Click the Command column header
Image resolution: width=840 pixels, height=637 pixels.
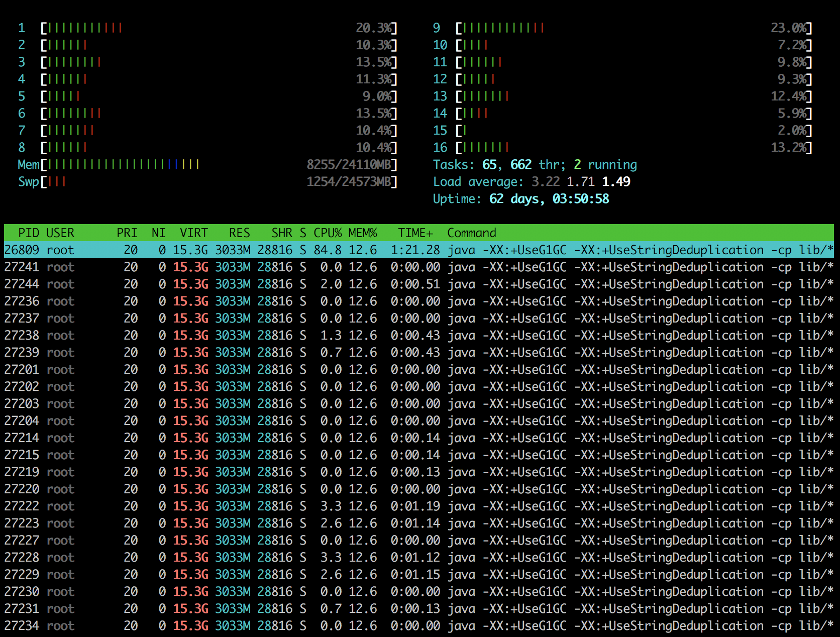471,233
